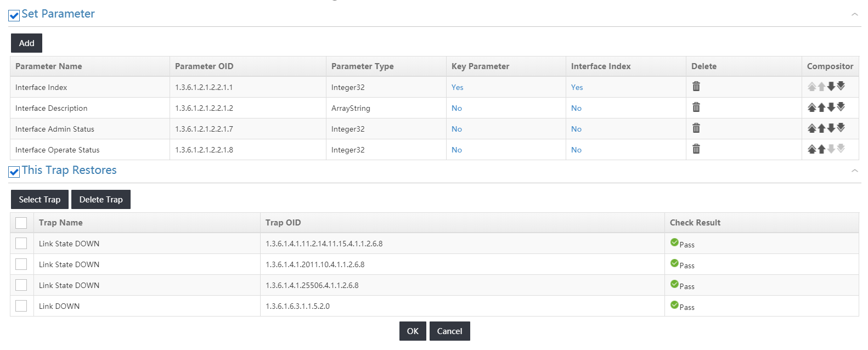Toggle Interface Index No for Interface Operate Status

[x=576, y=150]
